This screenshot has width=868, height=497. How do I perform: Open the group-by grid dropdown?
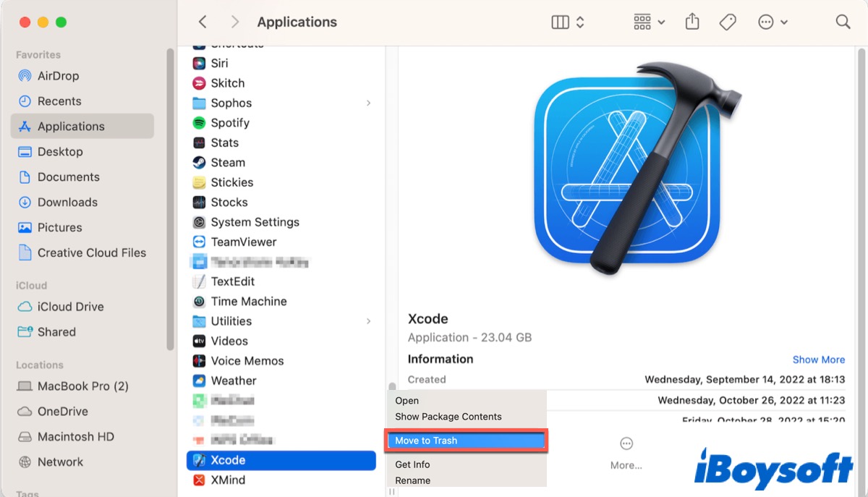pos(649,22)
